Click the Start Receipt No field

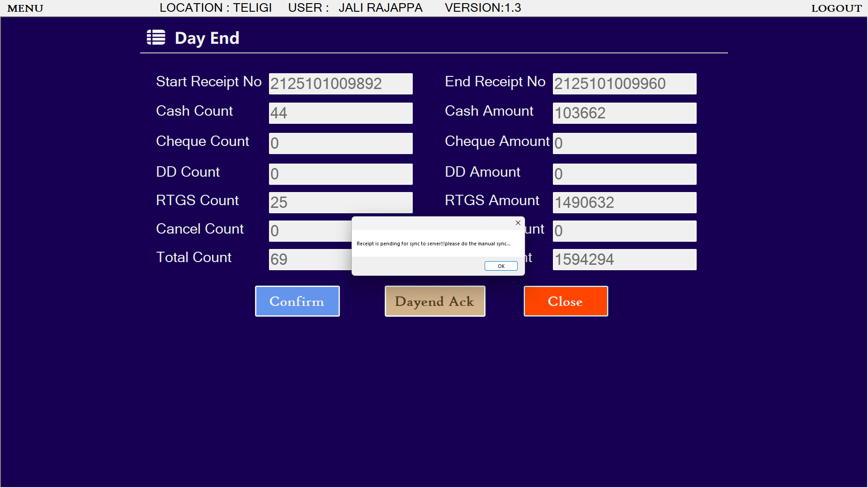pyautogui.click(x=340, y=84)
